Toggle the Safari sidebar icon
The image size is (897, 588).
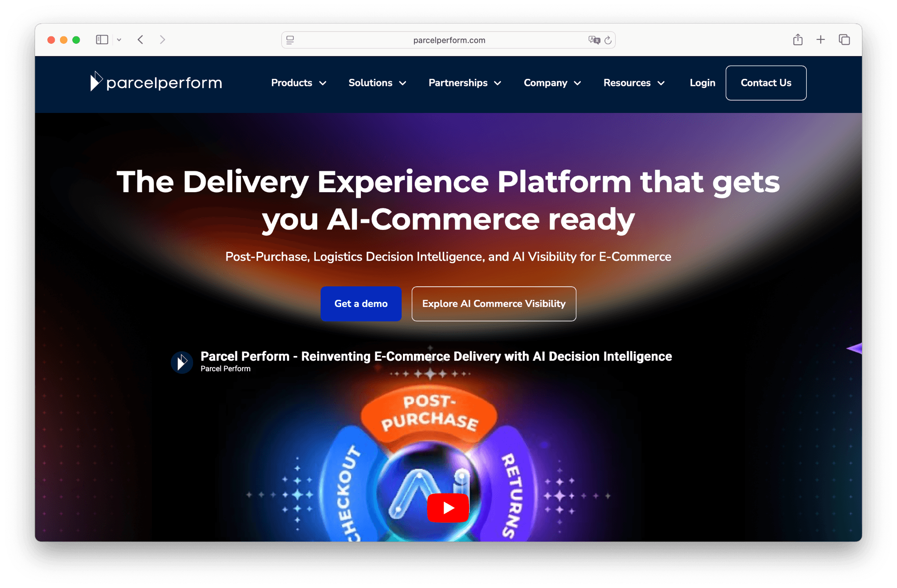click(x=102, y=40)
